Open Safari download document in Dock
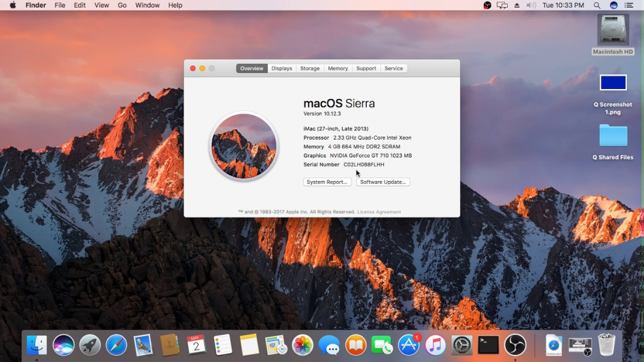 [x=554, y=345]
